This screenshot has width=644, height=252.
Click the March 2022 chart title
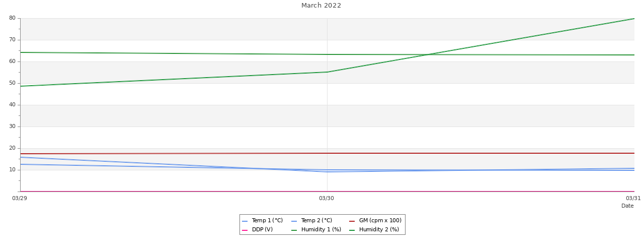(321, 6)
